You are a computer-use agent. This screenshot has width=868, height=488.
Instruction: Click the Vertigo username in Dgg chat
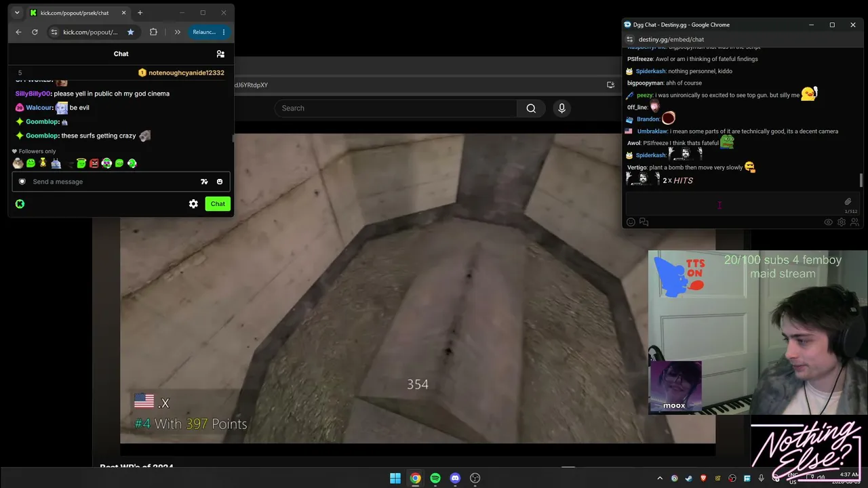point(637,167)
